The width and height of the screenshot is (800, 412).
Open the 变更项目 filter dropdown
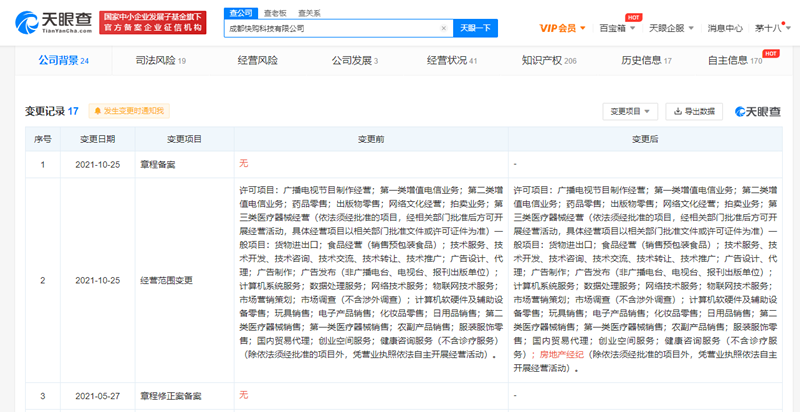coord(630,111)
